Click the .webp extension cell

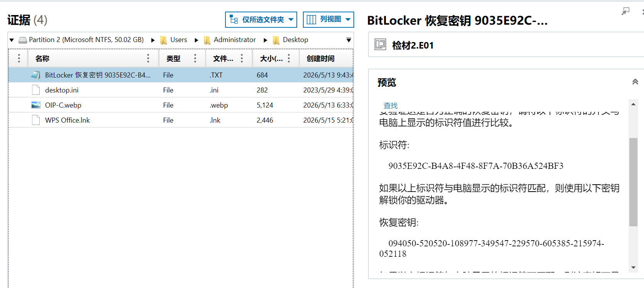pos(219,105)
